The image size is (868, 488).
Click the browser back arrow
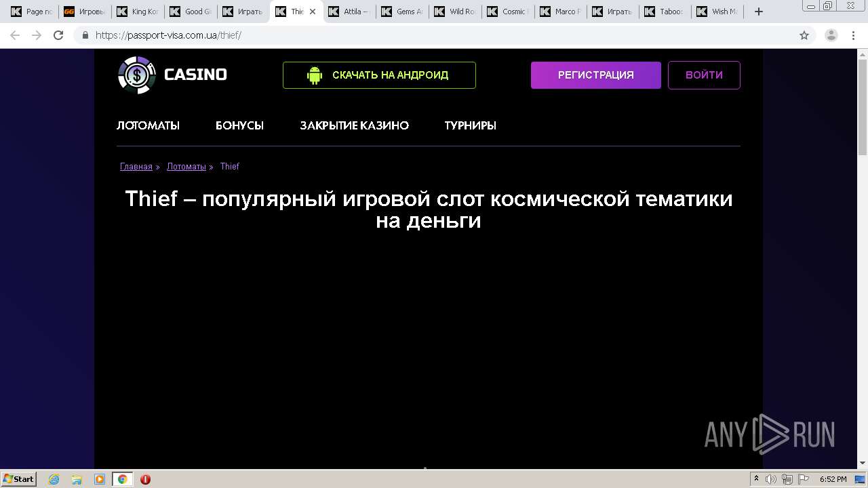click(15, 35)
